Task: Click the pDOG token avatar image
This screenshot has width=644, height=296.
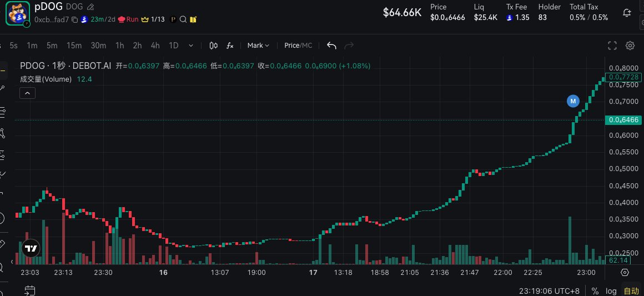Action: point(18,13)
